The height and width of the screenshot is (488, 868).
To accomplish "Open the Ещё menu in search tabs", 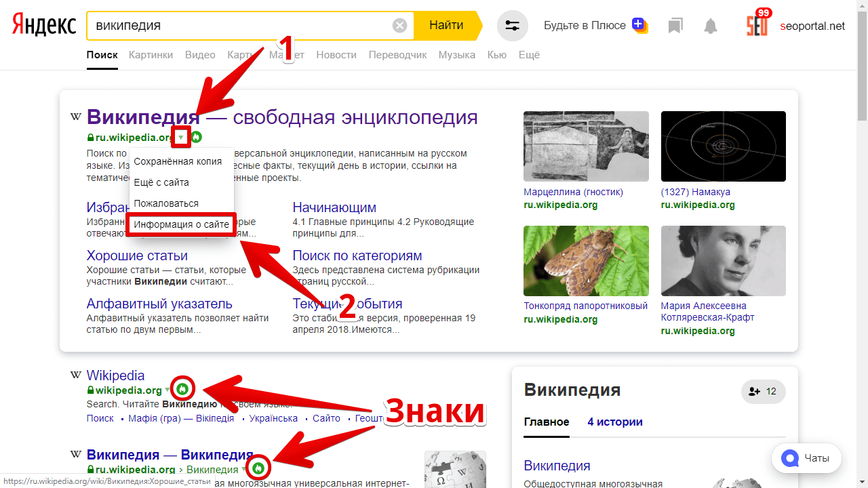I will point(529,55).
